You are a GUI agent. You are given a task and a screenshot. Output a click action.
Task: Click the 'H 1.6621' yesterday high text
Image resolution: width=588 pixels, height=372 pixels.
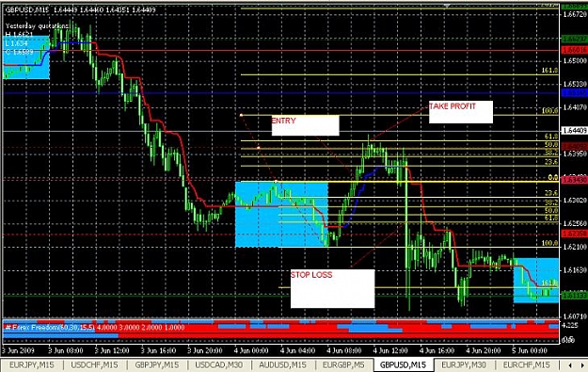[x=20, y=35]
